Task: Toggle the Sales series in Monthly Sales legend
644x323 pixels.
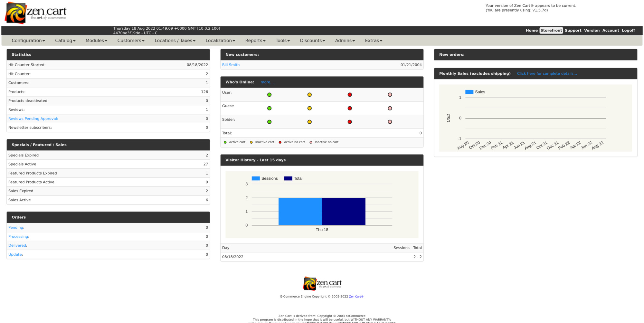Action: pos(475,92)
